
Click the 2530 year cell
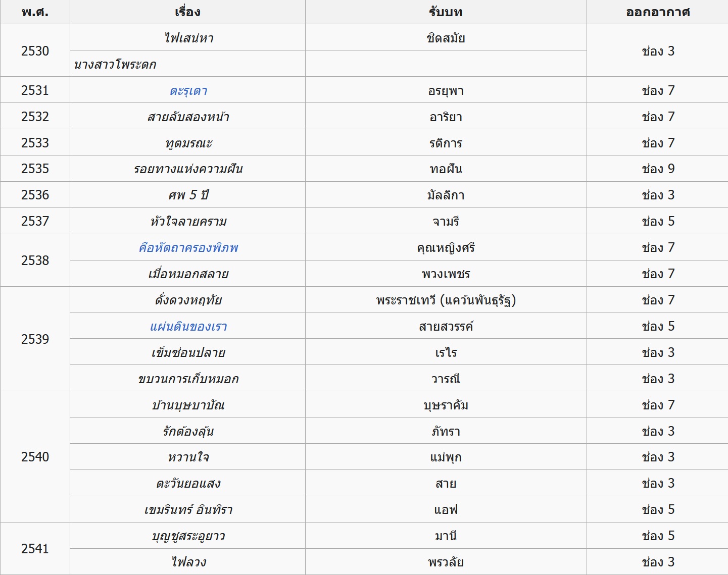point(35,51)
